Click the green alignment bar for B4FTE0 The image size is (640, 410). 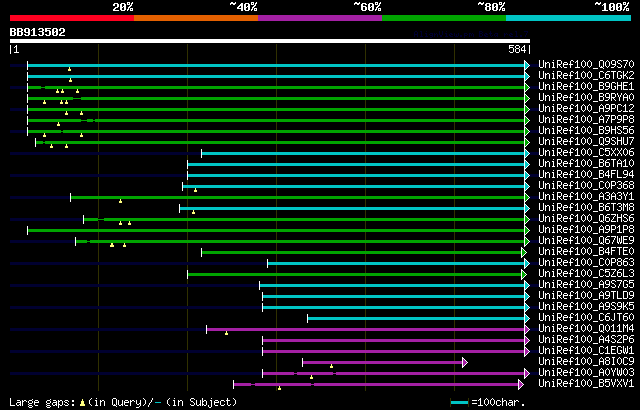(361, 253)
